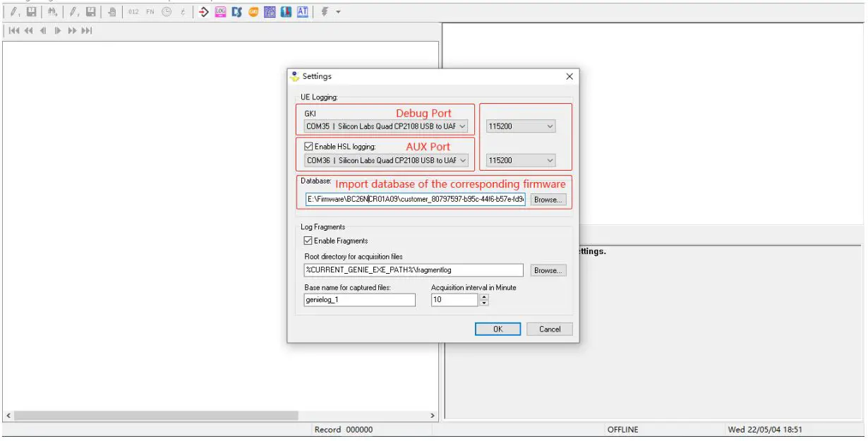The image size is (868, 441).
Task: Disable the Enable HSL logging checkbox
Action: pyautogui.click(x=309, y=146)
